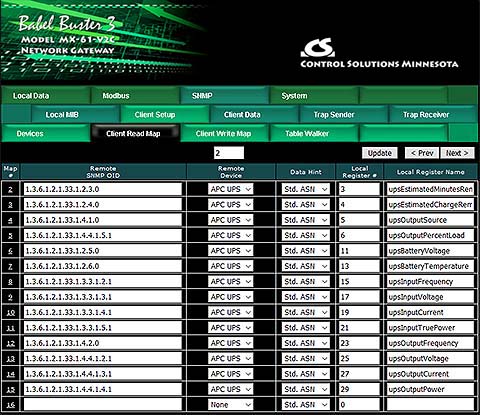This screenshot has height=415, width=480.
Task: Open the Modbus tab
Action: (x=135, y=96)
